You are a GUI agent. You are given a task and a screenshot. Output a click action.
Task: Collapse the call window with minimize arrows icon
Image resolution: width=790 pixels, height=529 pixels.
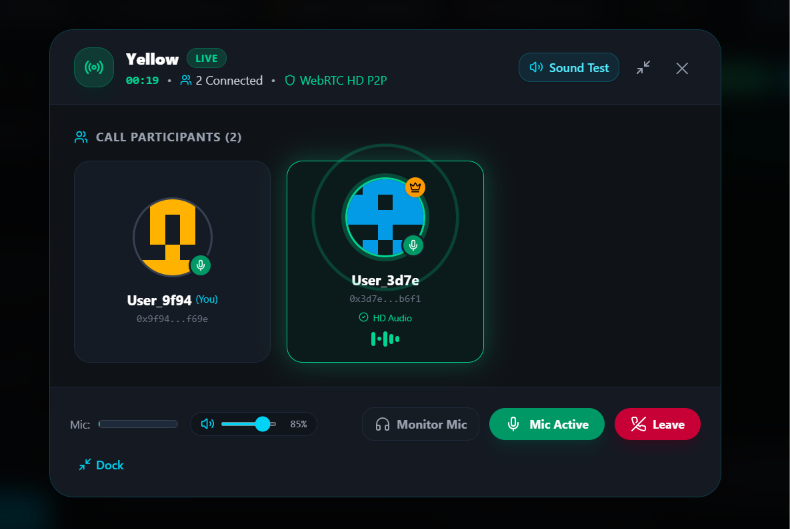click(643, 68)
